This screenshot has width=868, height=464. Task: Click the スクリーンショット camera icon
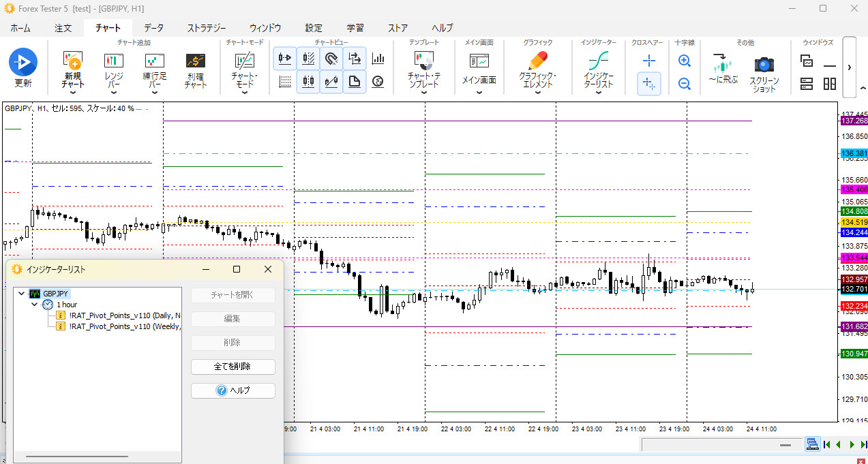(764, 65)
